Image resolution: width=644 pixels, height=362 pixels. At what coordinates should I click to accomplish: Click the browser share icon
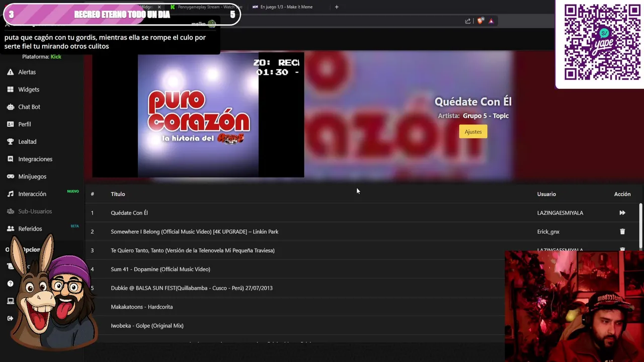pyautogui.click(x=468, y=21)
